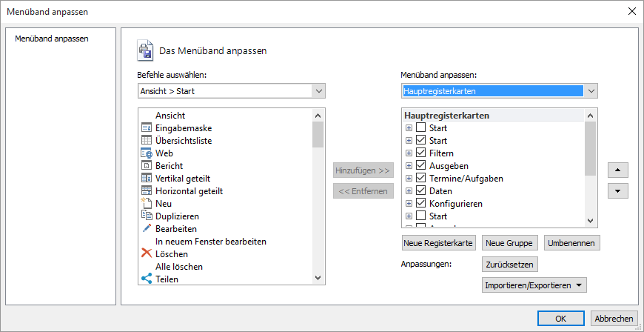
Task: Uncheck the Filtern tab checkbox
Action: point(420,153)
